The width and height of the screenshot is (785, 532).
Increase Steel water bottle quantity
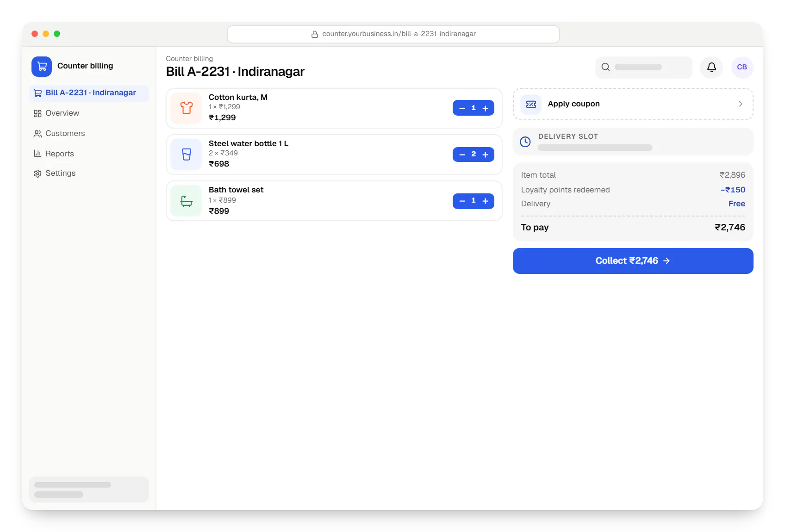point(485,155)
